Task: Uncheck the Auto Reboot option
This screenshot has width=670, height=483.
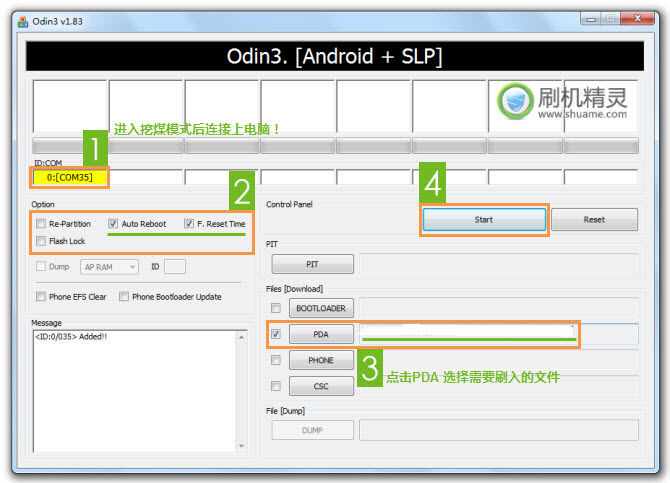Action: click(113, 224)
